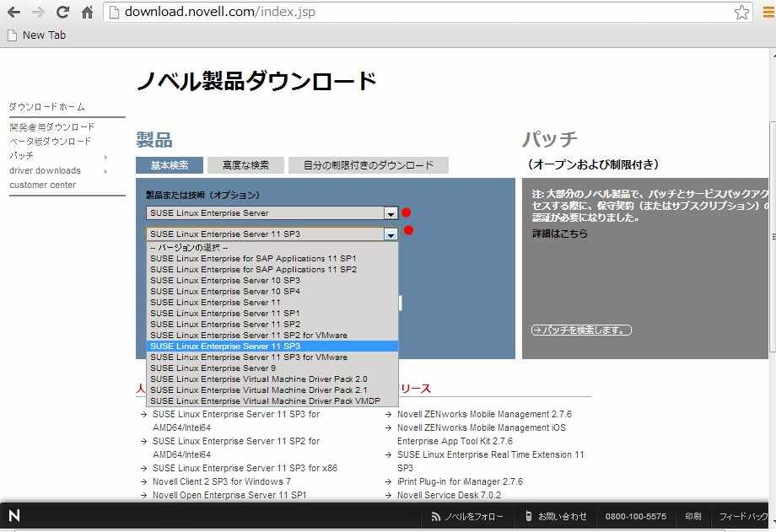Open ベータ版ダウンロード sidebar link
Viewport: 776px width, 532px height.
(51, 142)
